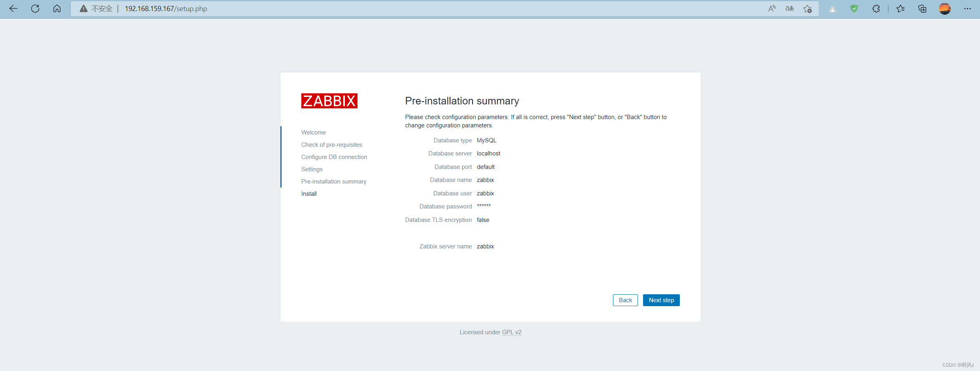Viewport: 980px width, 371px height.
Task: Click the masked database password value
Action: point(484,206)
